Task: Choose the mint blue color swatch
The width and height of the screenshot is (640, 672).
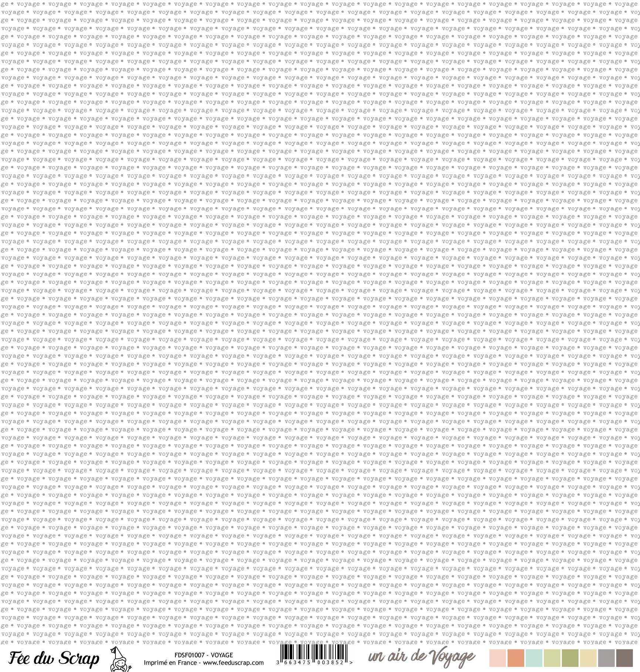Action: click(533, 658)
